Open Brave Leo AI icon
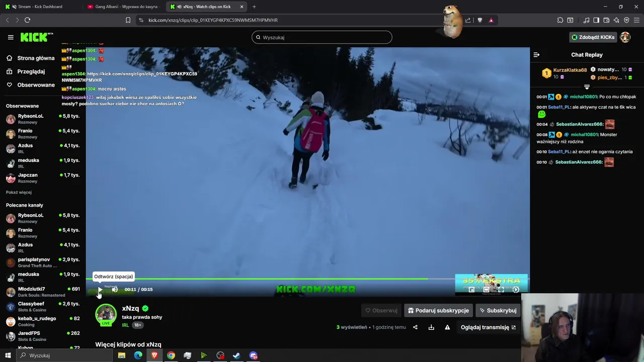The width and height of the screenshot is (644, 362). 616,20
